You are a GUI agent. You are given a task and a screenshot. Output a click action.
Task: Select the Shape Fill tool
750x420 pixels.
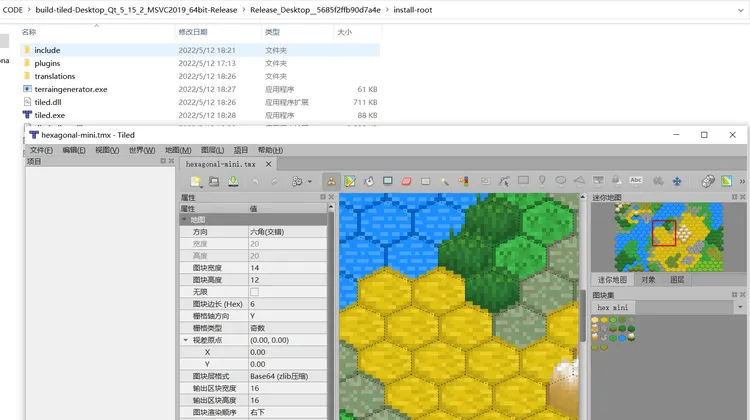[x=387, y=181]
